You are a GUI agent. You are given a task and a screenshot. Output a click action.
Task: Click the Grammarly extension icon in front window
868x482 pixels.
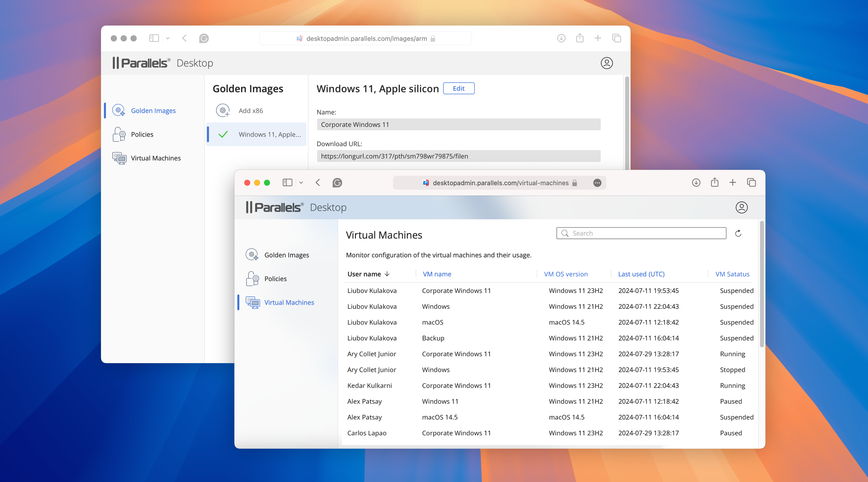(337, 183)
